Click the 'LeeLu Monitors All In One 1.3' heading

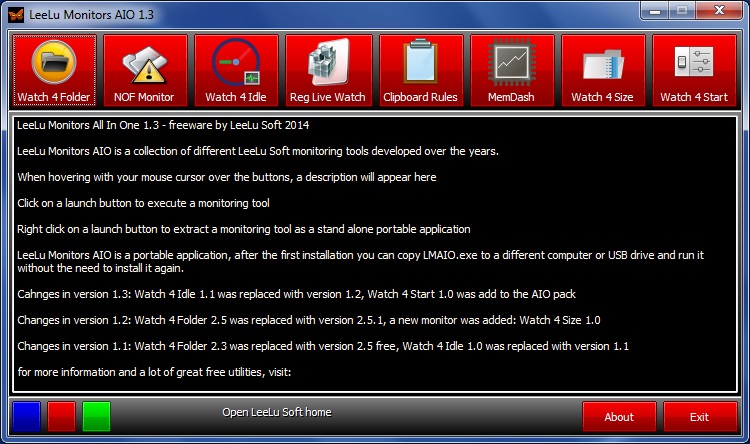(x=163, y=125)
